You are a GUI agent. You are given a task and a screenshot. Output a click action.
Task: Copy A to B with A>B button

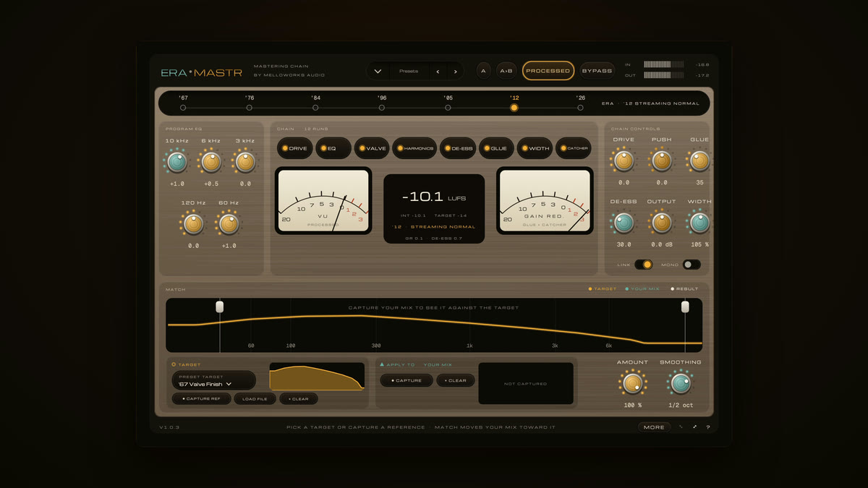point(506,71)
